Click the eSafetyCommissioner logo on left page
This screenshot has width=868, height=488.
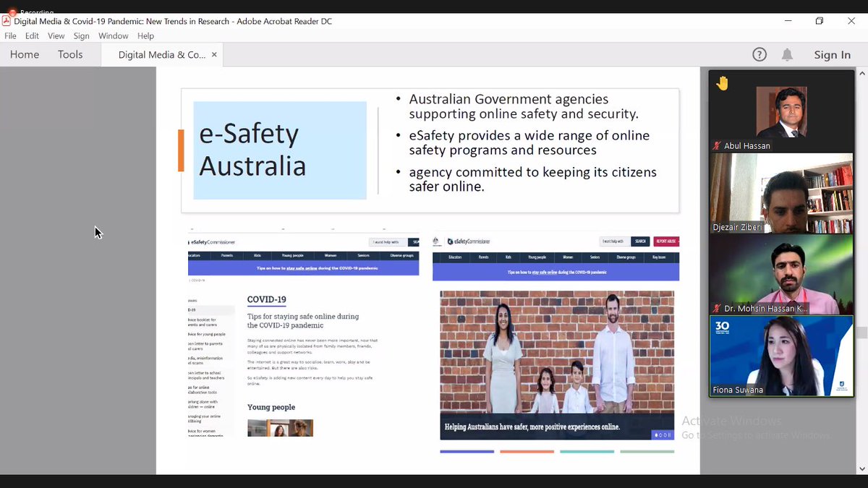(211, 242)
